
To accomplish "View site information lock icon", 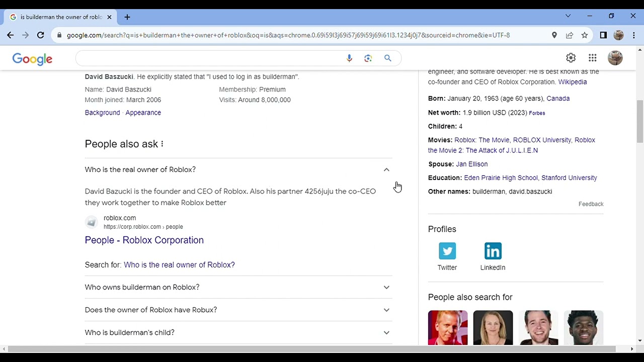I will tap(59, 35).
